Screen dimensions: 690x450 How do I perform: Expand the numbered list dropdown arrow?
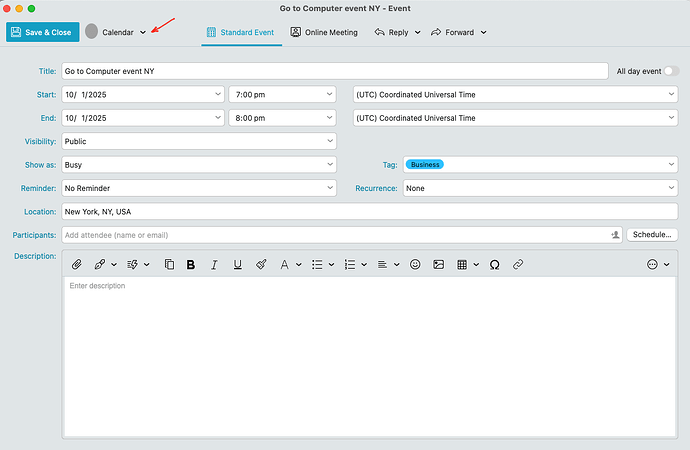pyautogui.click(x=364, y=265)
